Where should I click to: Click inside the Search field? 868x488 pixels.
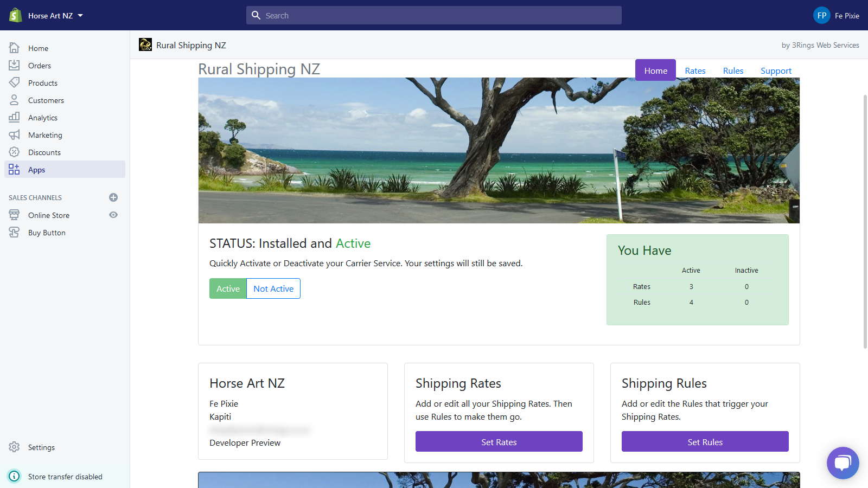coord(434,15)
